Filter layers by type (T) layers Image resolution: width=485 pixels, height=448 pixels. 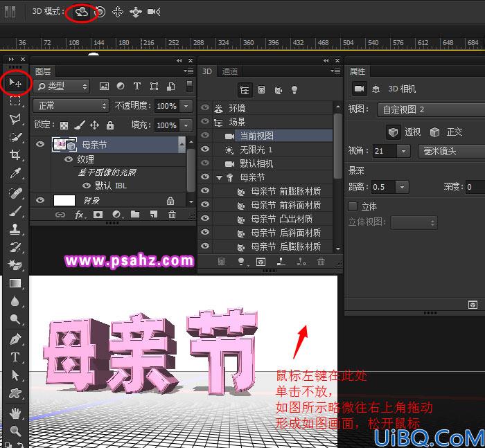(137, 87)
